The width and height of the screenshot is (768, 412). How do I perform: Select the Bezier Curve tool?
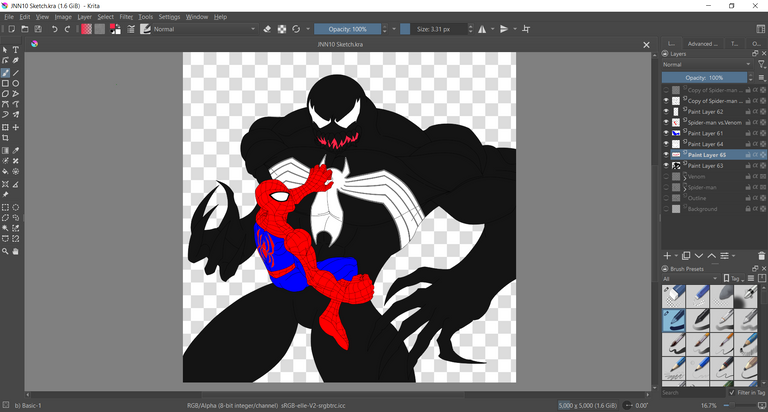point(5,104)
